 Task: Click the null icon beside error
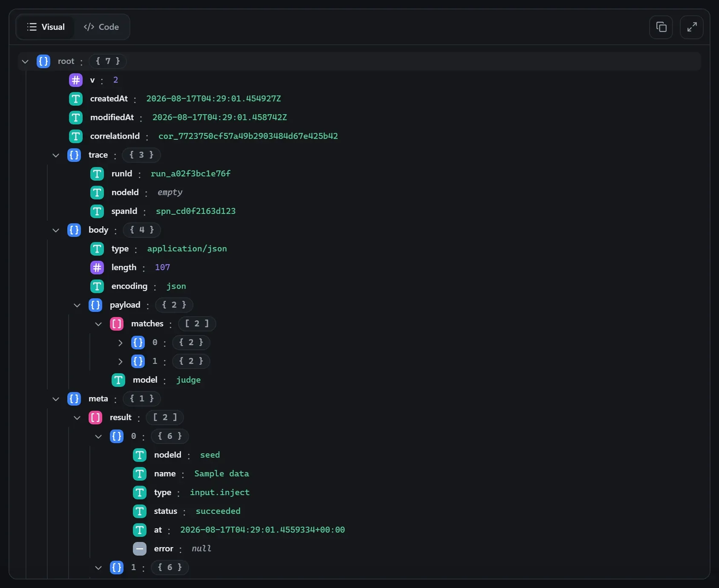point(140,549)
